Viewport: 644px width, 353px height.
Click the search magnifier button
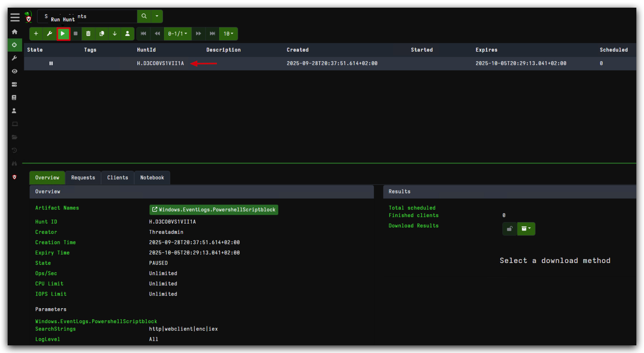click(144, 16)
